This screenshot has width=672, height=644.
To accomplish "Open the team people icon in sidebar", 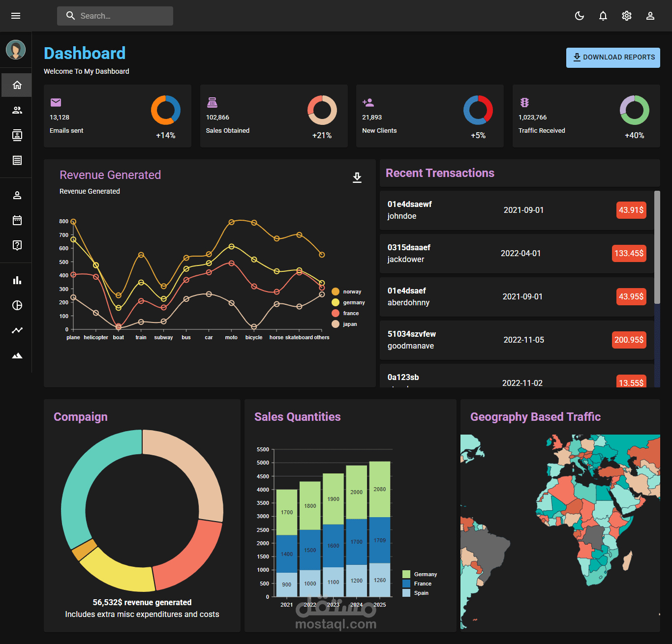I will pyautogui.click(x=17, y=110).
